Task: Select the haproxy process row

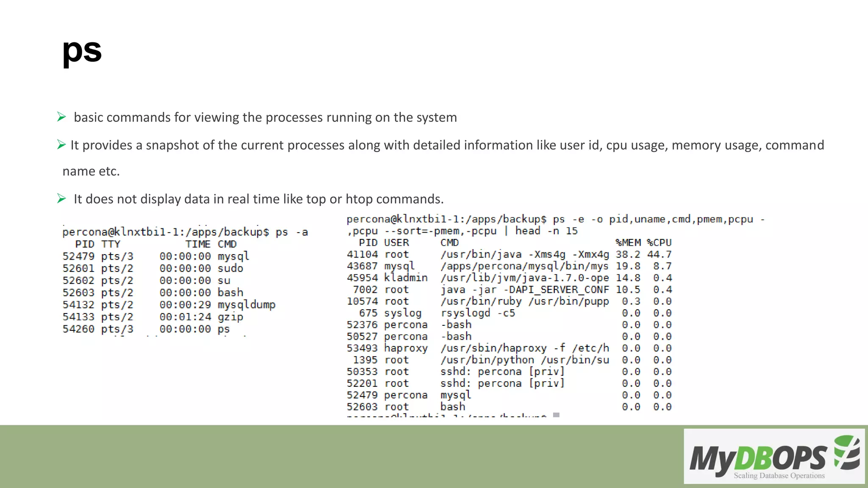Action: pyautogui.click(x=509, y=348)
